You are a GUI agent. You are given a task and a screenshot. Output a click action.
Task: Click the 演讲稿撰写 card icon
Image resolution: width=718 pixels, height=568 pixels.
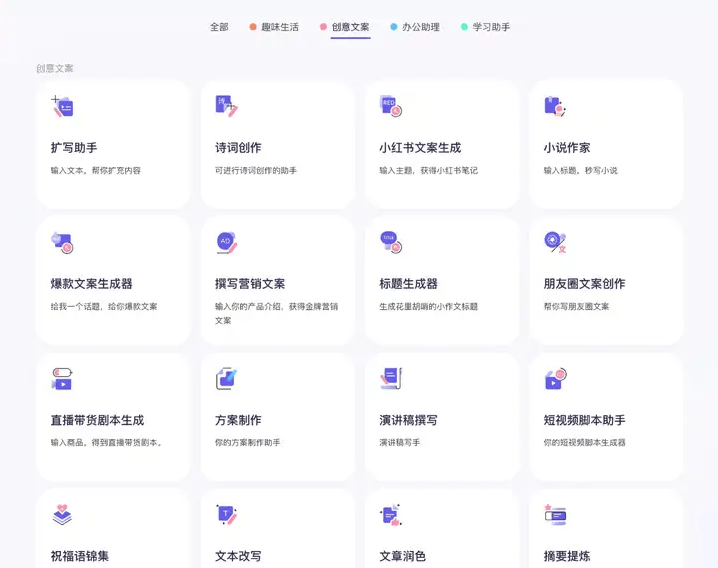click(390, 379)
